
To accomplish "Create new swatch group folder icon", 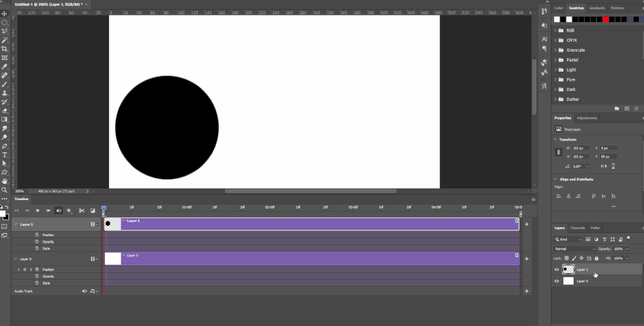I will (x=617, y=108).
